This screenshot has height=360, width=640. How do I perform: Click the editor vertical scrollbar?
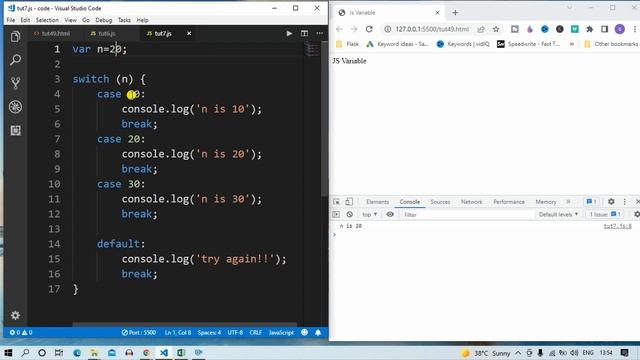coord(325,118)
